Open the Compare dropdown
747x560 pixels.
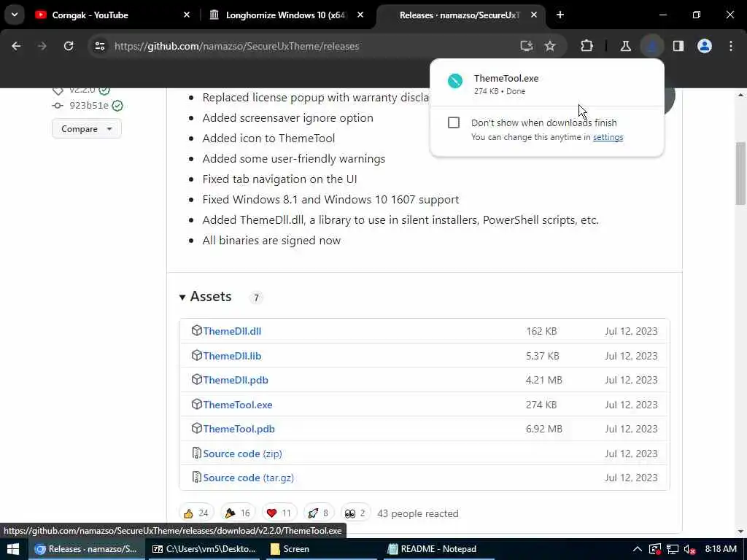87,128
